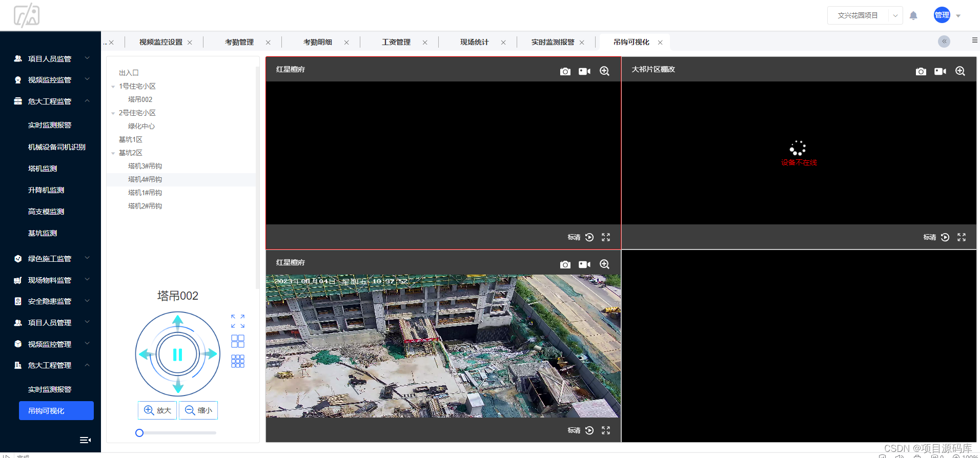Switch to the 工资管理 tab
The width and height of the screenshot is (980, 458).
pyautogui.click(x=396, y=42)
